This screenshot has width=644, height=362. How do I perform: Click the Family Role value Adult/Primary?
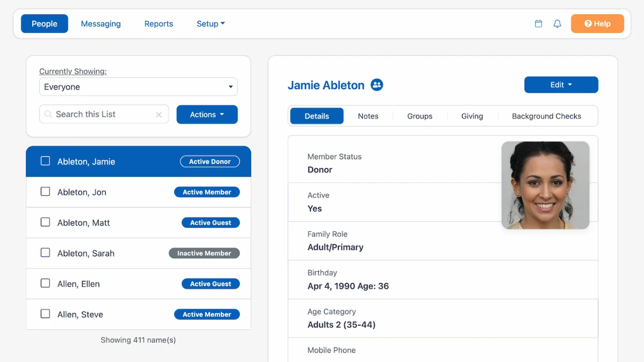pyautogui.click(x=335, y=247)
